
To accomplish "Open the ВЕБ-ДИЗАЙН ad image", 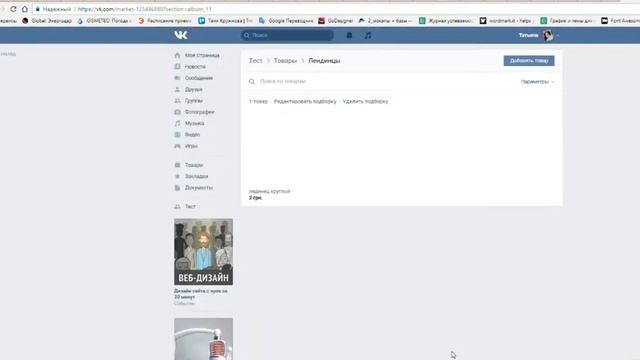I will click(x=203, y=251).
